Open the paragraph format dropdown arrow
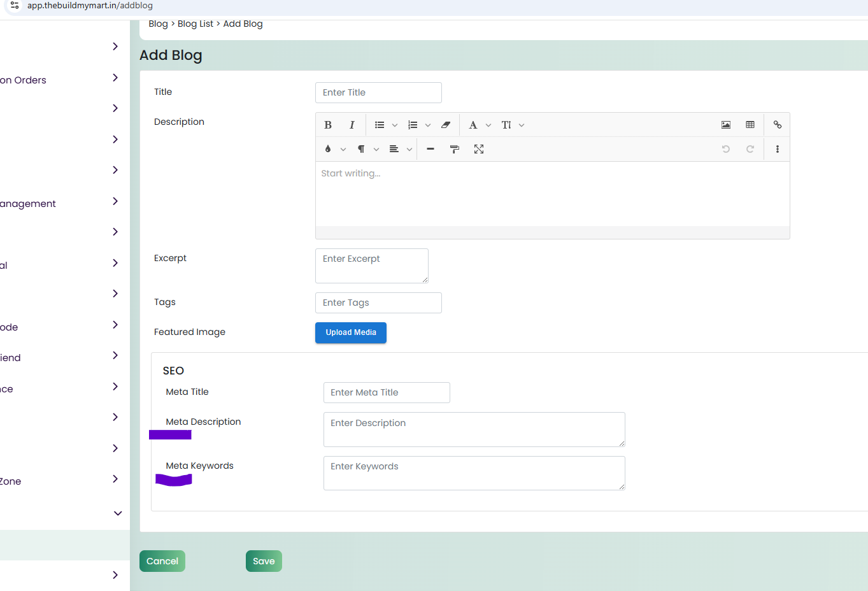The height and width of the screenshot is (591, 868). pos(376,150)
